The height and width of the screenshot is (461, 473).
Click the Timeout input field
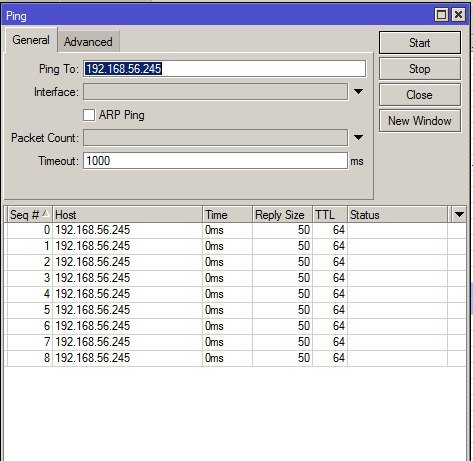tap(215, 161)
